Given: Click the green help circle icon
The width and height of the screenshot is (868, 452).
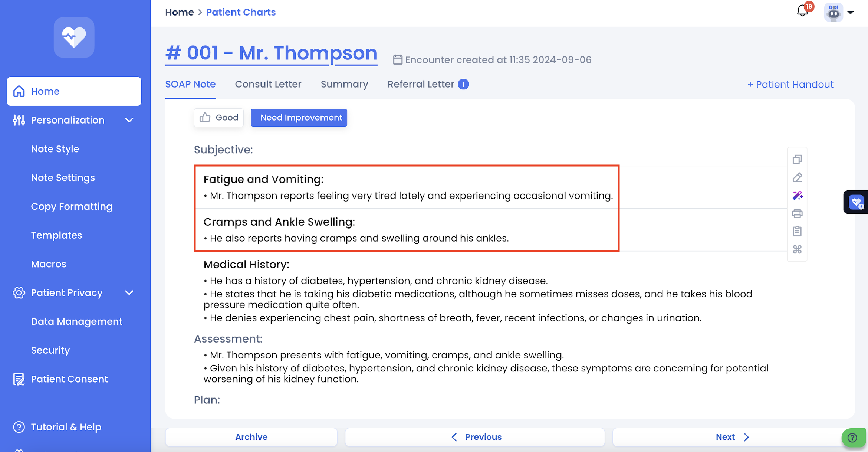Looking at the screenshot, I should [x=852, y=438].
